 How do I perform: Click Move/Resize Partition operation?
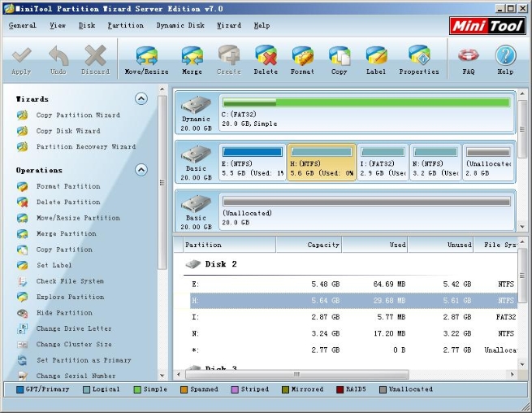click(78, 218)
